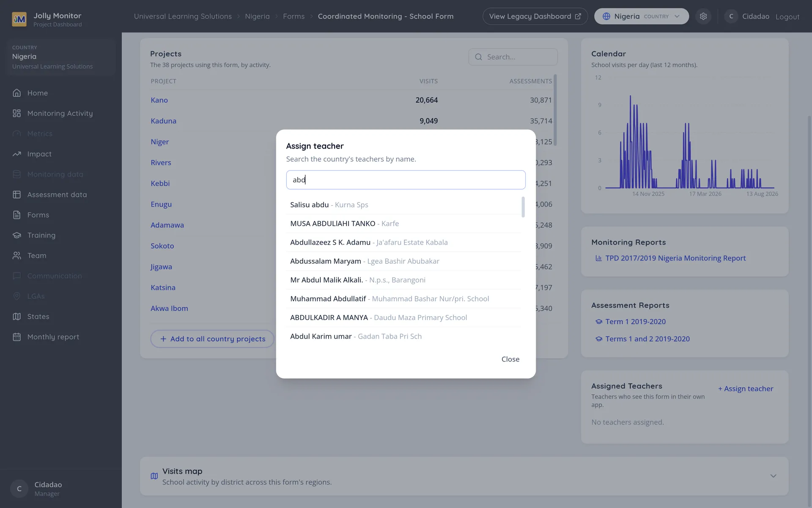Open the Katsina project

(163, 287)
